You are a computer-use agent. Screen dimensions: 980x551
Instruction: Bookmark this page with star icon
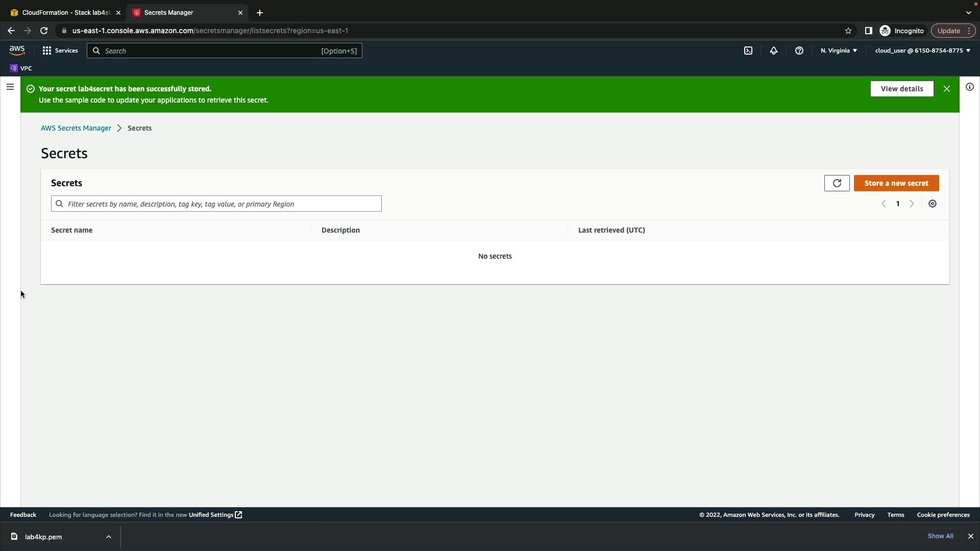tap(848, 31)
